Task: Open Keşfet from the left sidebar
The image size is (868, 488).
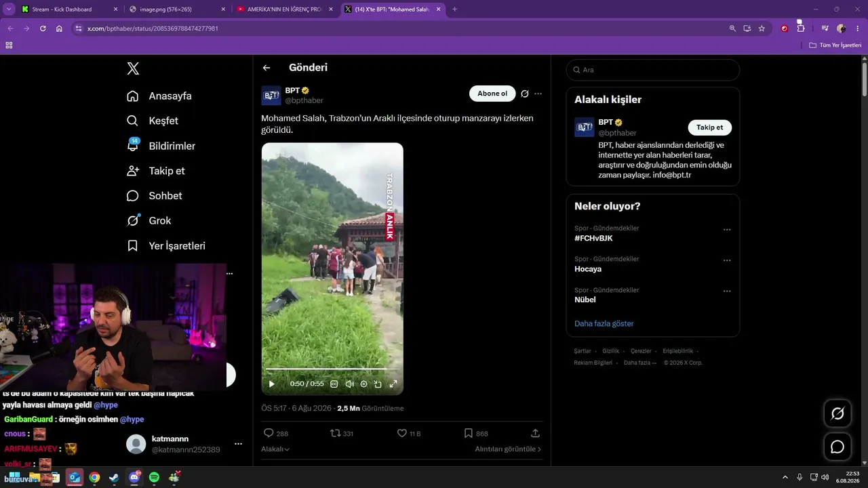Action: (x=153, y=121)
